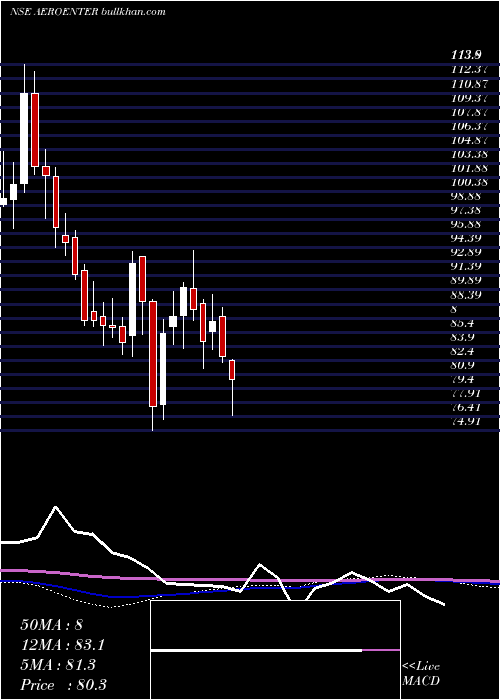The height and width of the screenshot is (700, 500).
Task: Click the 101.88 price axis label
Action: [x=469, y=168]
